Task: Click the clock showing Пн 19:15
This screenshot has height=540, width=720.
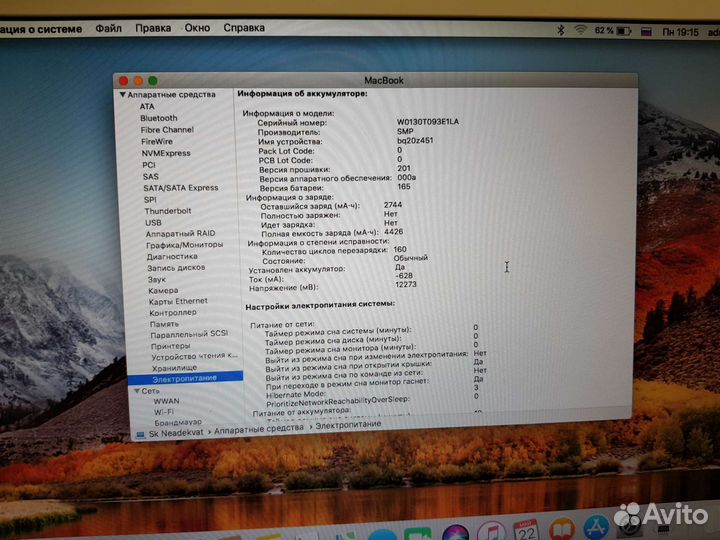Action: pyautogui.click(x=681, y=32)
